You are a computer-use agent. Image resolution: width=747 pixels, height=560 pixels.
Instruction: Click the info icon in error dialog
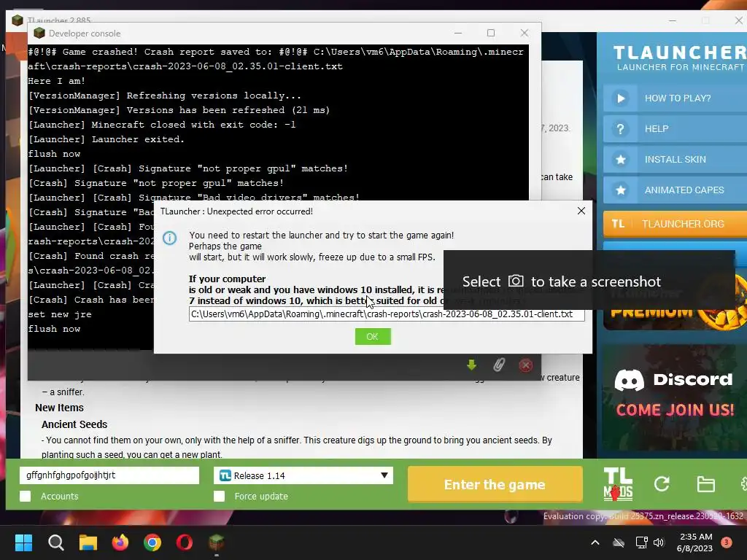(x=169, y=238)
